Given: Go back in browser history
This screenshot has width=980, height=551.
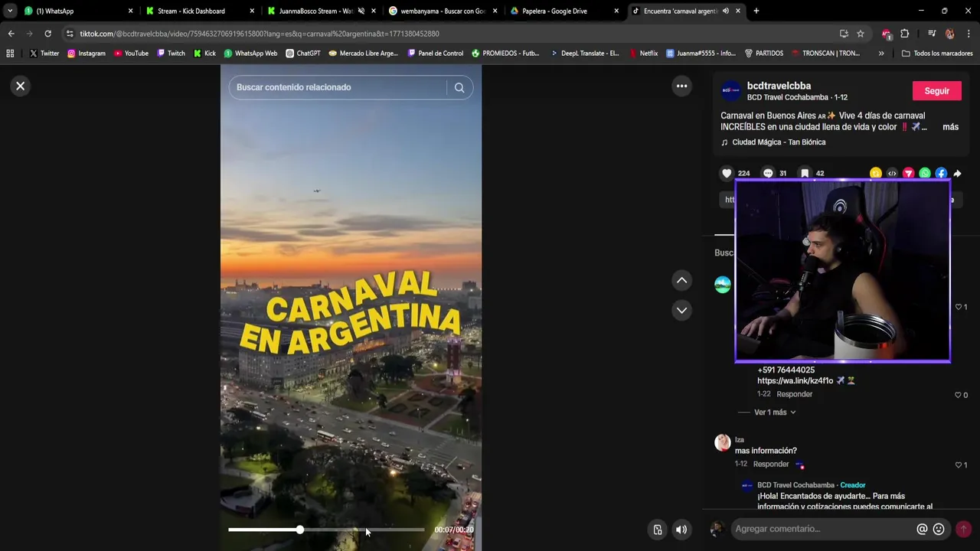Looking at the screenshot, I should tap(11, 34).
